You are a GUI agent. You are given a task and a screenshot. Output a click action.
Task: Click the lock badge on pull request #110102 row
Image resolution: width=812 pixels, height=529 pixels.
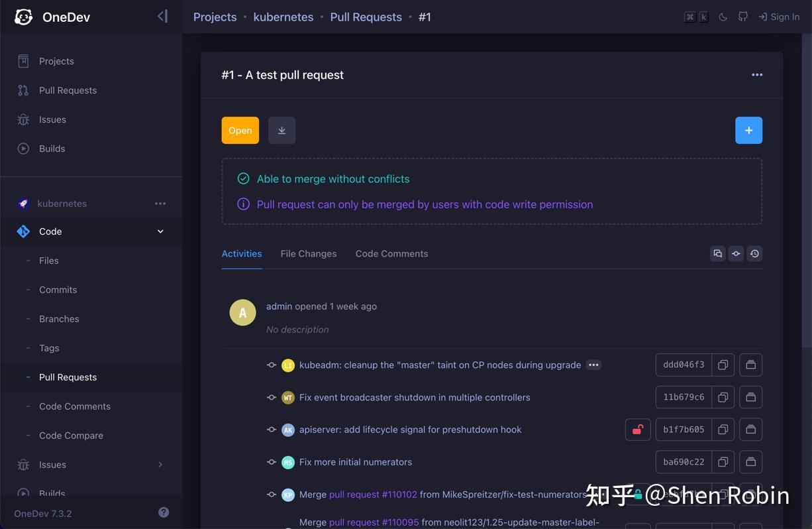[636, 494]
